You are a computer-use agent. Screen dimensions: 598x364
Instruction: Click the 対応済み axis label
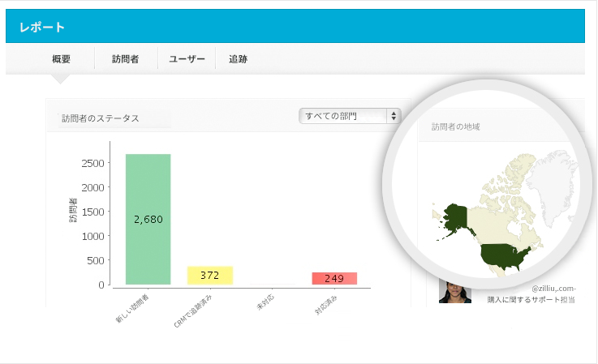pos(325,305)
